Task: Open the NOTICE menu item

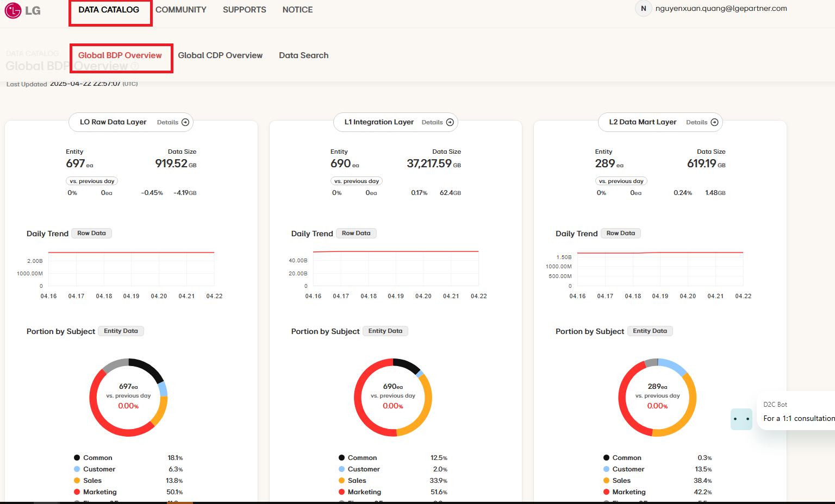Action: pos(297,10)
